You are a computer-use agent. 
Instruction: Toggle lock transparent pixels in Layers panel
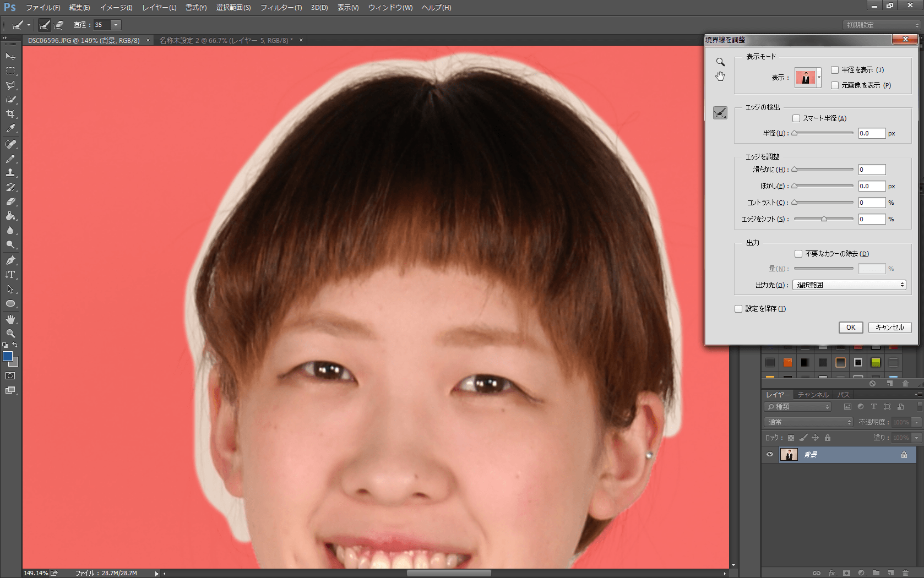point(791,438)
